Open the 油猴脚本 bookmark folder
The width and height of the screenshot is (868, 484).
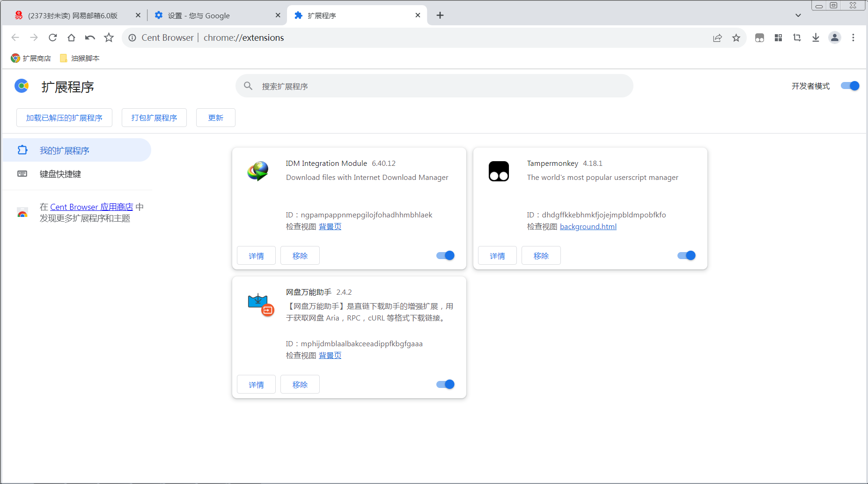point(80,58)
